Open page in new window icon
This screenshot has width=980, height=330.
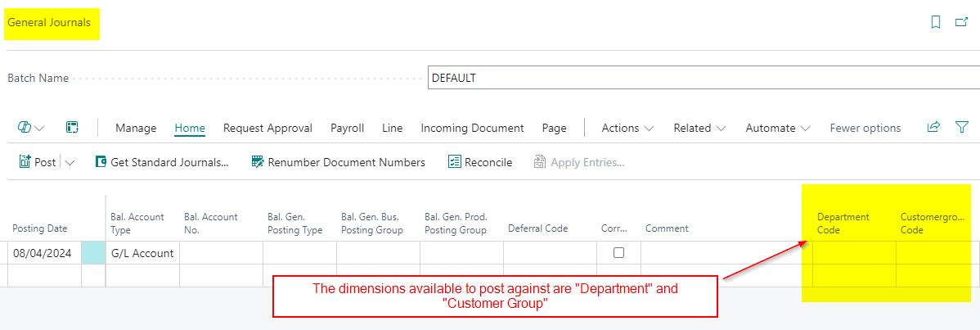[962, 22]
